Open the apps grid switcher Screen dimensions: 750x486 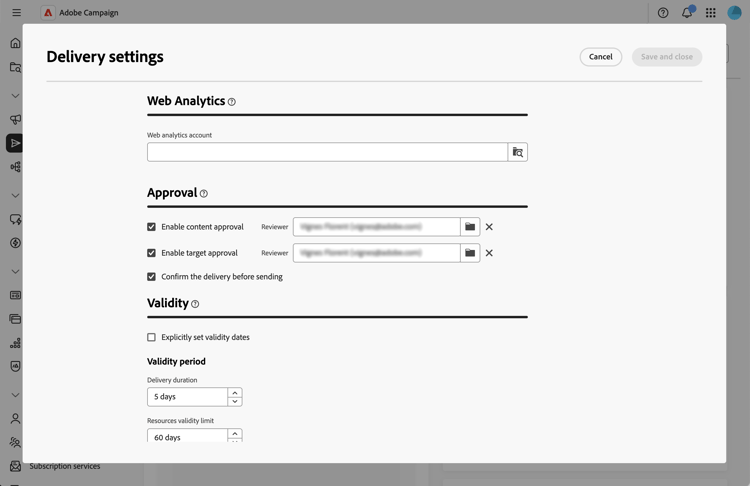point(711,13)
